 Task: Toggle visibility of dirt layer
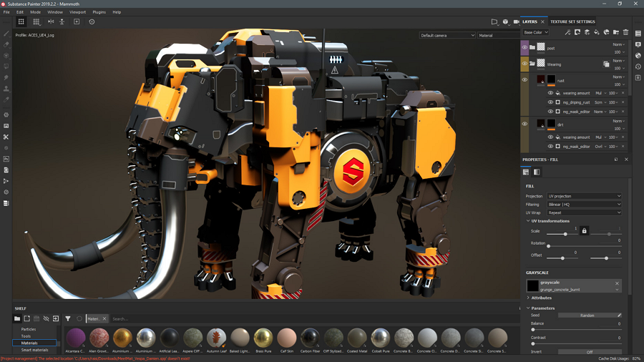click(x=525, y=124)
